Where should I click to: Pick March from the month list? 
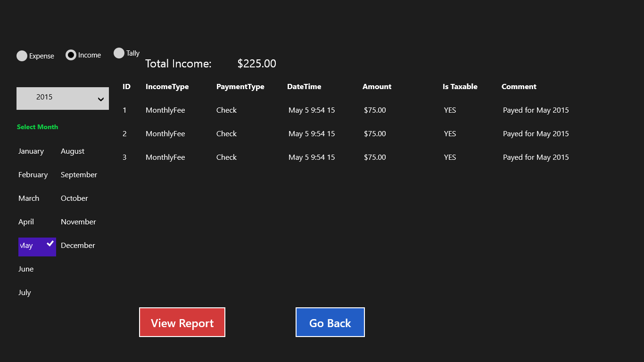pos(29,198)
